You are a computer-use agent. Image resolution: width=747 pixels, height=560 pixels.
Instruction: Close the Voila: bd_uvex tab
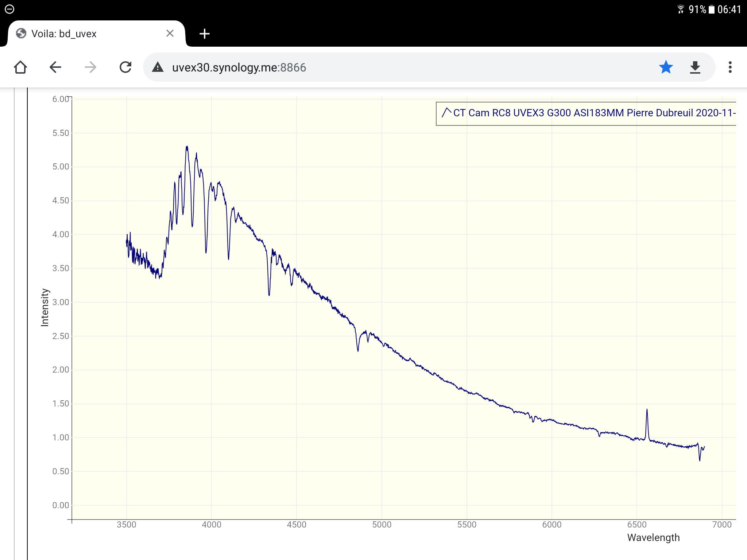tap(170, 34)
